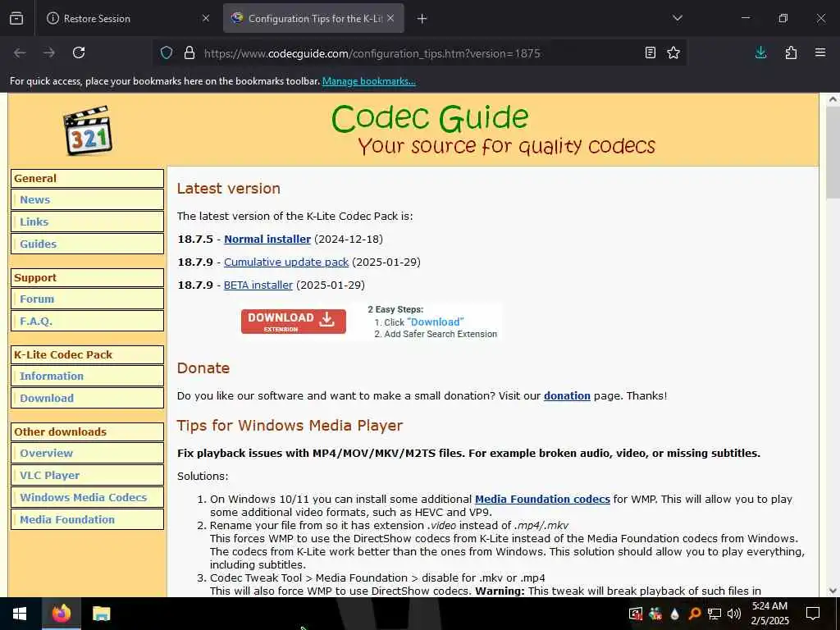Viewport: 840px width, 630px height.
Task: Click the tracking protection shield icon
Action: 167,53
